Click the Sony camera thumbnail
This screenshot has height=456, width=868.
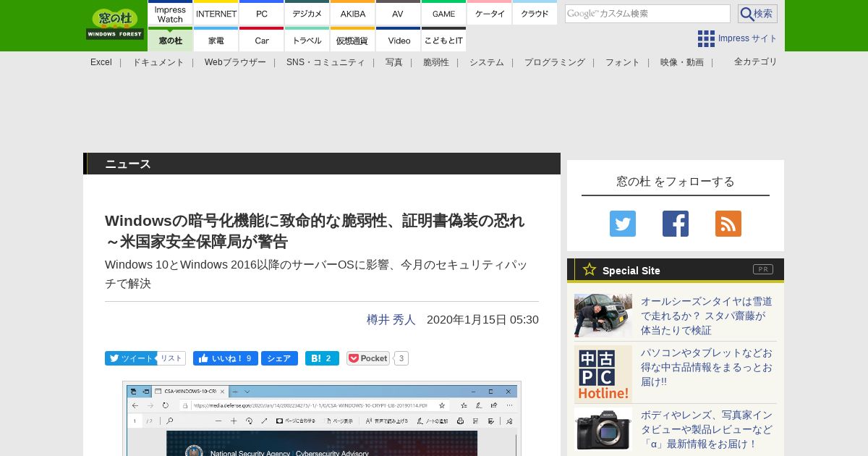coord(603,429)
